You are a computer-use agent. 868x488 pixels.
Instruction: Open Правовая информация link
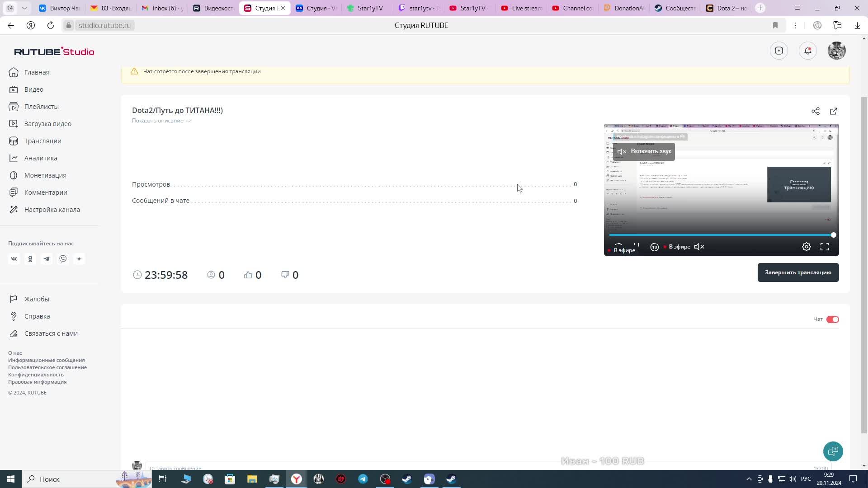38,382
